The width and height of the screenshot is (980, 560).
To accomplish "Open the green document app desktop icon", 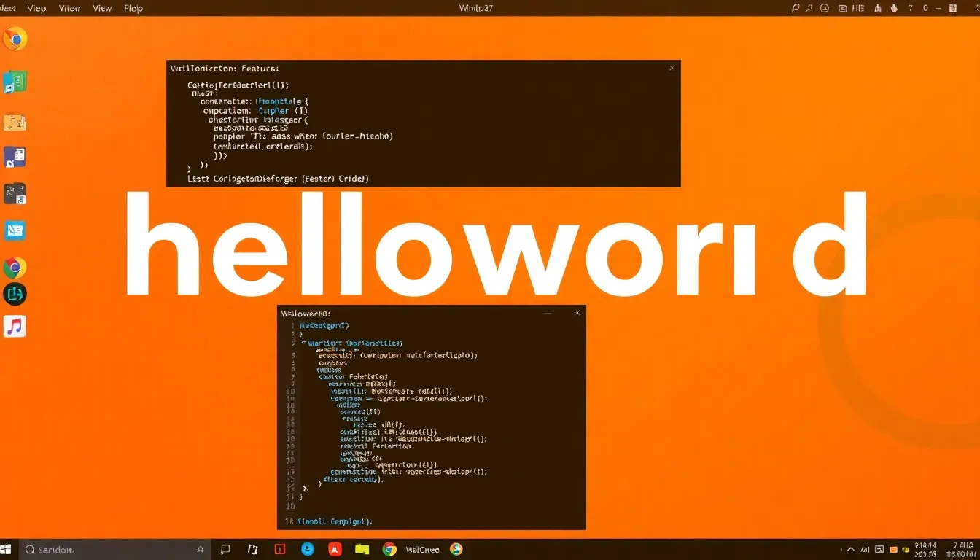I will [15, 82].
